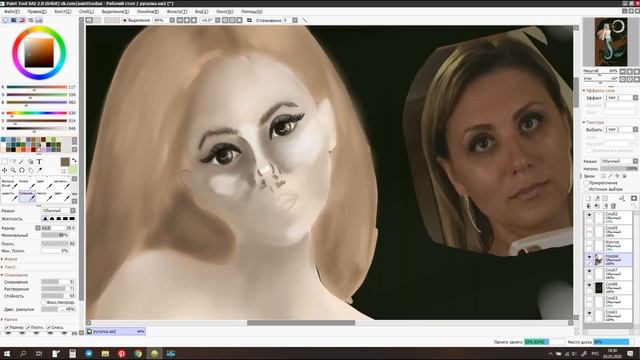Open the taskbar search

click(x=23, y=353)
